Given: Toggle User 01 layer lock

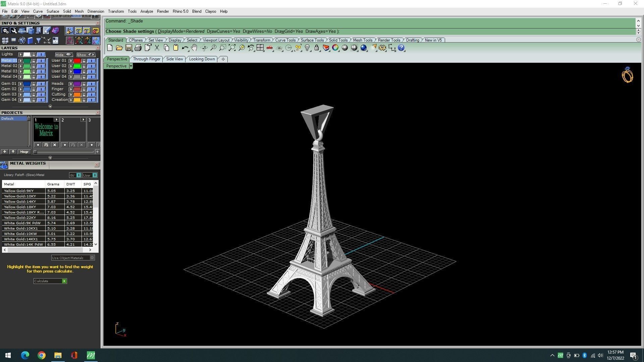Looking at the screenshot, I should (x=84, y=61).
